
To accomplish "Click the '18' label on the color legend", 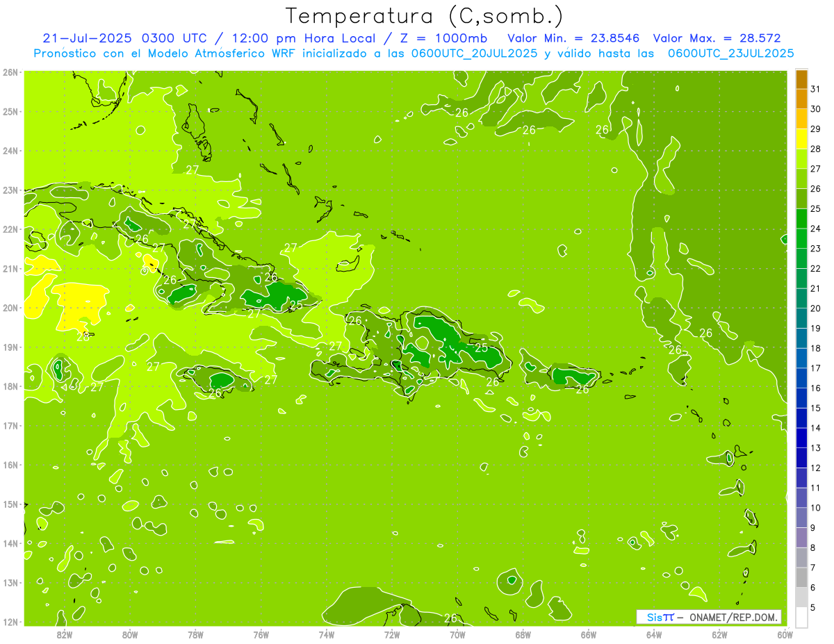I will 815,348.
